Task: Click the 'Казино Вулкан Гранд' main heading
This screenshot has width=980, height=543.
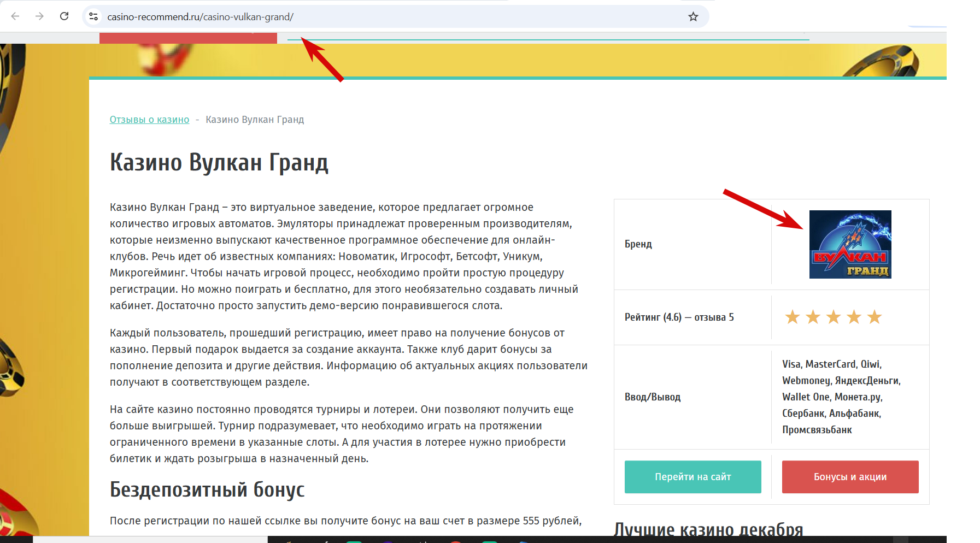Action: [x=219, y=162]
